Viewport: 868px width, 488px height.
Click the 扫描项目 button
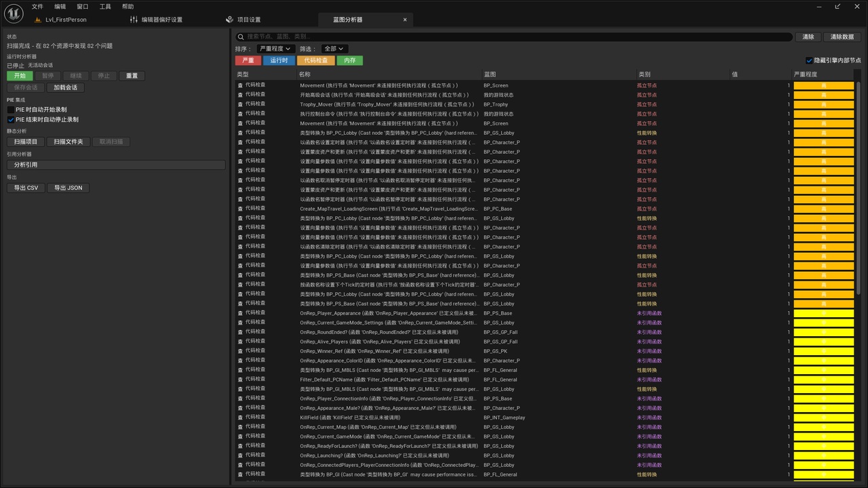26,142
